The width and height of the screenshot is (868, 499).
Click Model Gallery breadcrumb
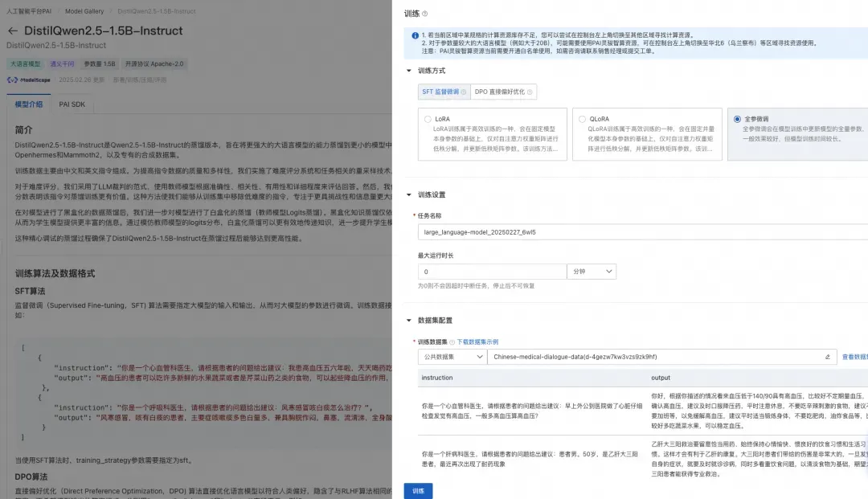84,11
